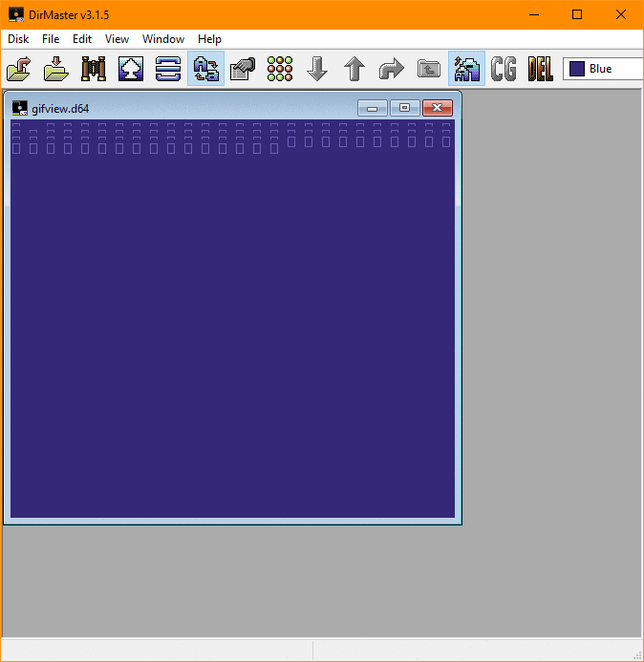Click the blue color swatch square
The width and height of the screenshot is (644, 662).
point(577,69)
